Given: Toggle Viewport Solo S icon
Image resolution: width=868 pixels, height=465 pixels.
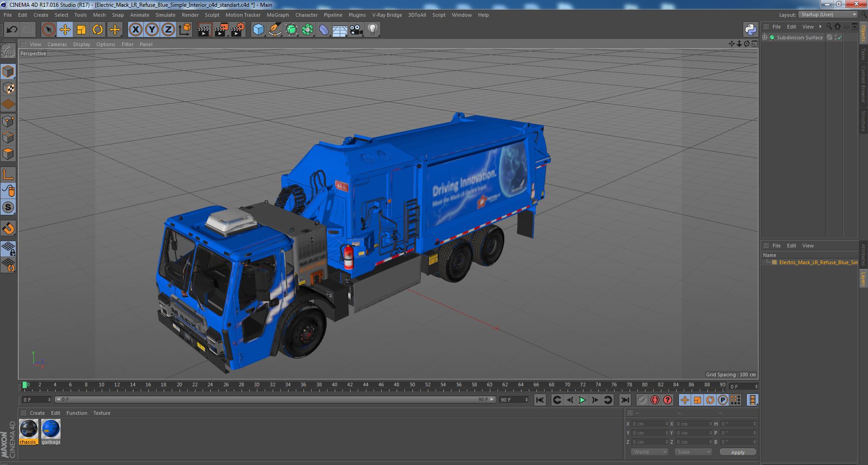Looking at the screenshot, I should pyautogui.click(x=8, y=208).
